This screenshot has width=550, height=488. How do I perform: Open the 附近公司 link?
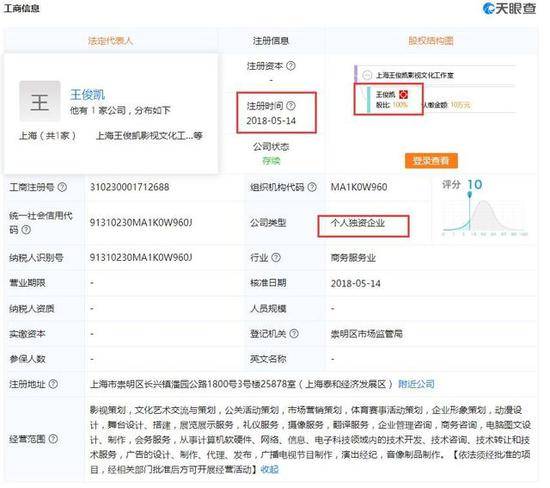tap(416, 384)
